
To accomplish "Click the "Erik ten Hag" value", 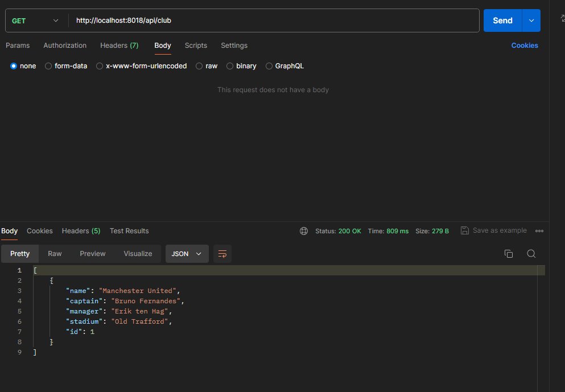I will pos(140,311).
